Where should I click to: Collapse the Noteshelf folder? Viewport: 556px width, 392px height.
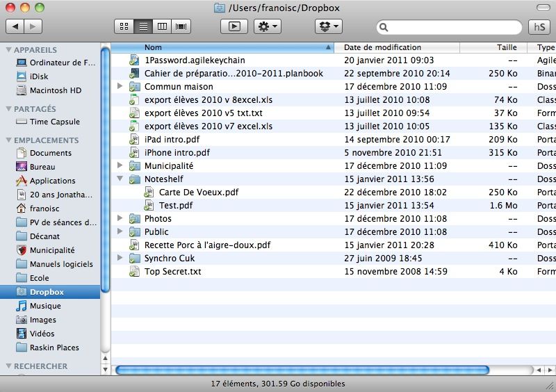point(120,179)
